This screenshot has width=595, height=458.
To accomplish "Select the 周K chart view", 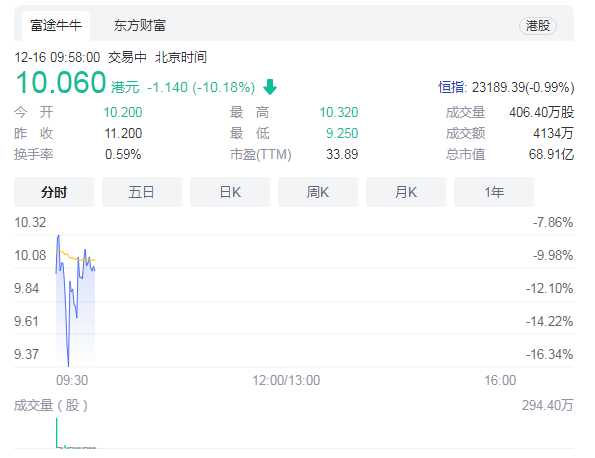I will coord(318,192).
